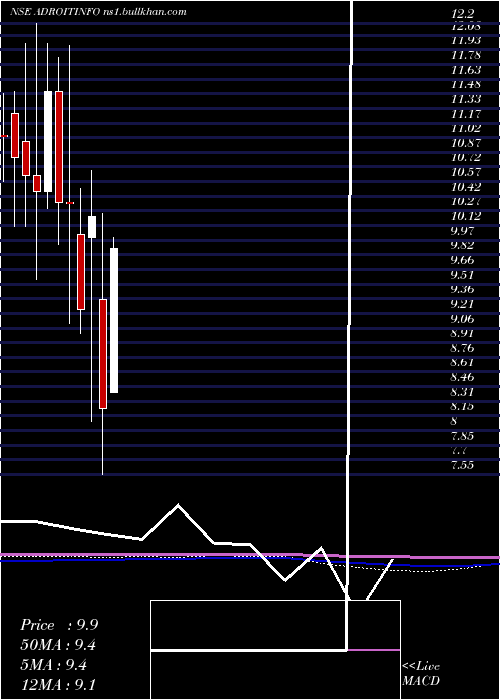500x700 pixels.
Task: Click the 11.63 price level label
Action: coord(466,70)
